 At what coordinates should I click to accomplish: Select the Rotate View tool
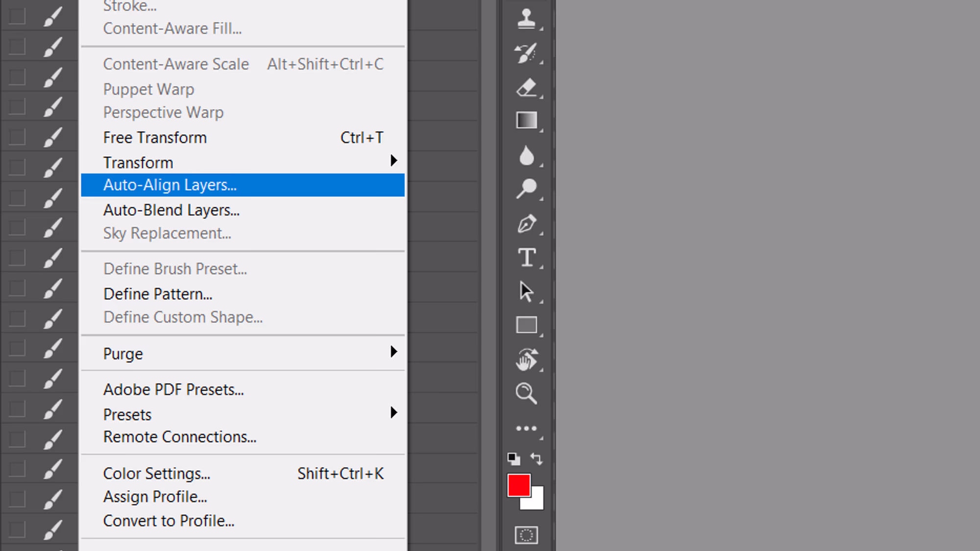(x=526, y=360)
